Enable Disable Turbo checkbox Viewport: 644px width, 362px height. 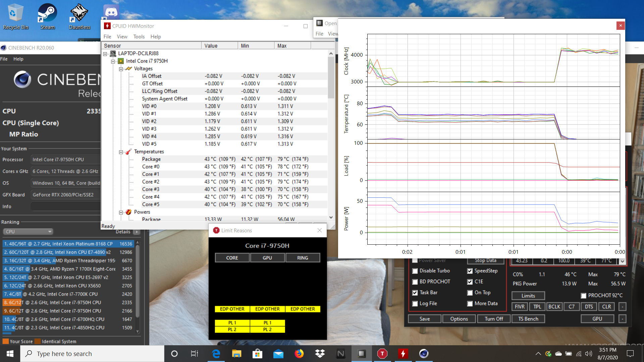[415, 271]
